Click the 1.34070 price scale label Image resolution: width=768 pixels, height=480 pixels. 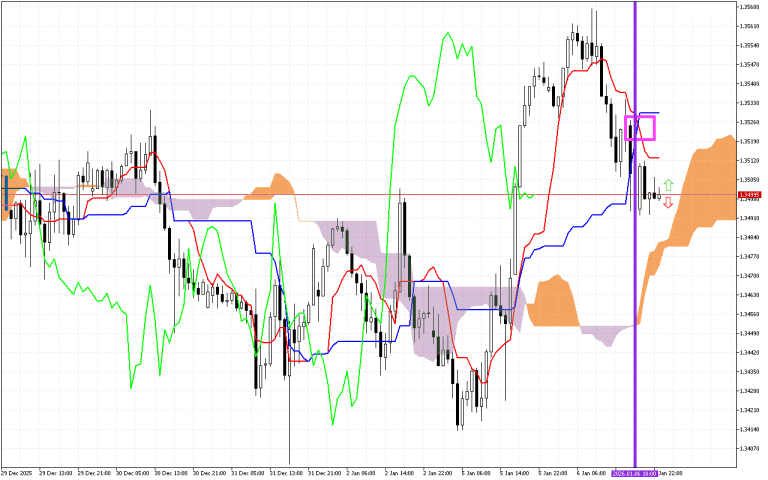(x=749, y=448)
